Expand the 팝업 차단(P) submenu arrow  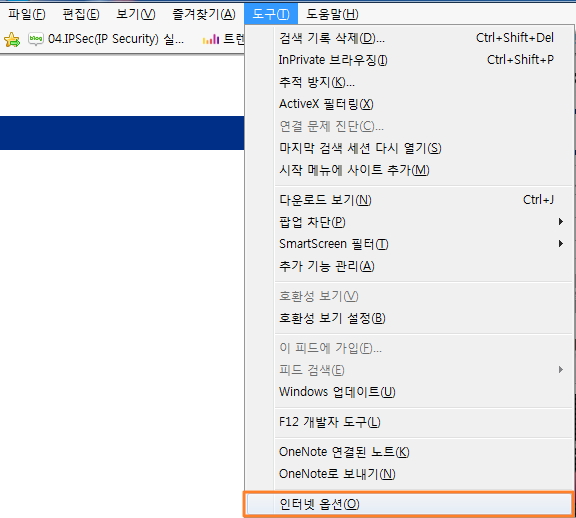point(561,222)
